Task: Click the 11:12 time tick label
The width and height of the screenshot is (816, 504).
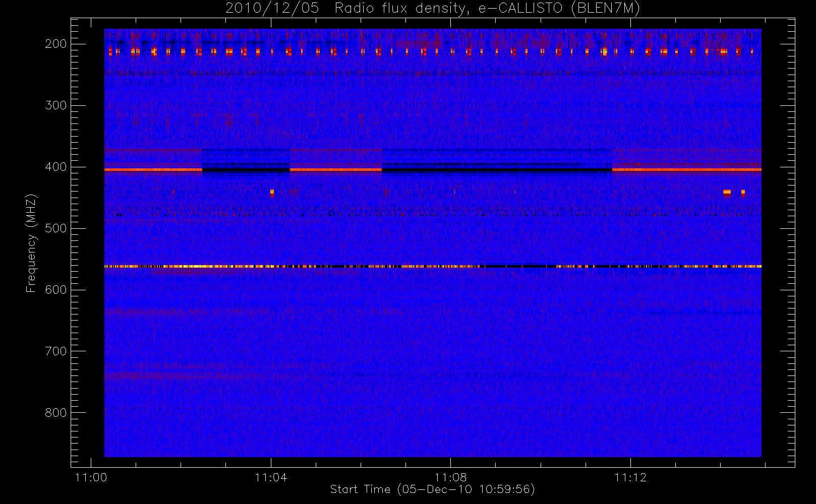Action: pyautogui.click(x=630, y=477)
